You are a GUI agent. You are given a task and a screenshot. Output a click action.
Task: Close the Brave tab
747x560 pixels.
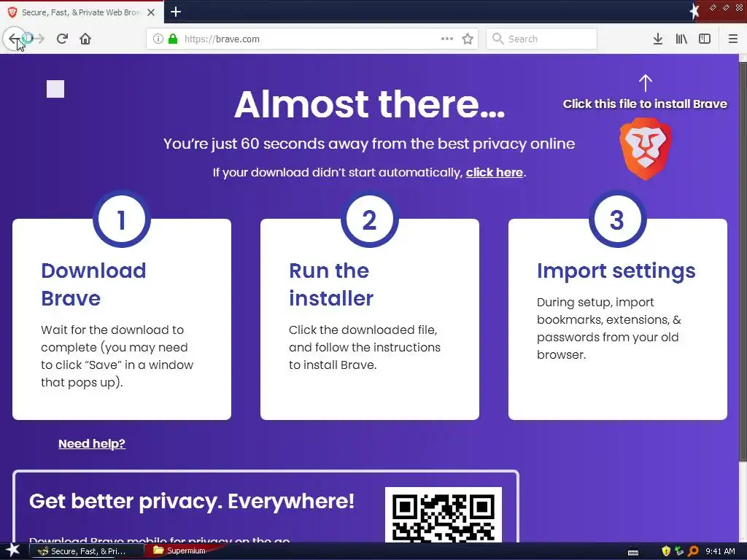(x=151, y=12)
